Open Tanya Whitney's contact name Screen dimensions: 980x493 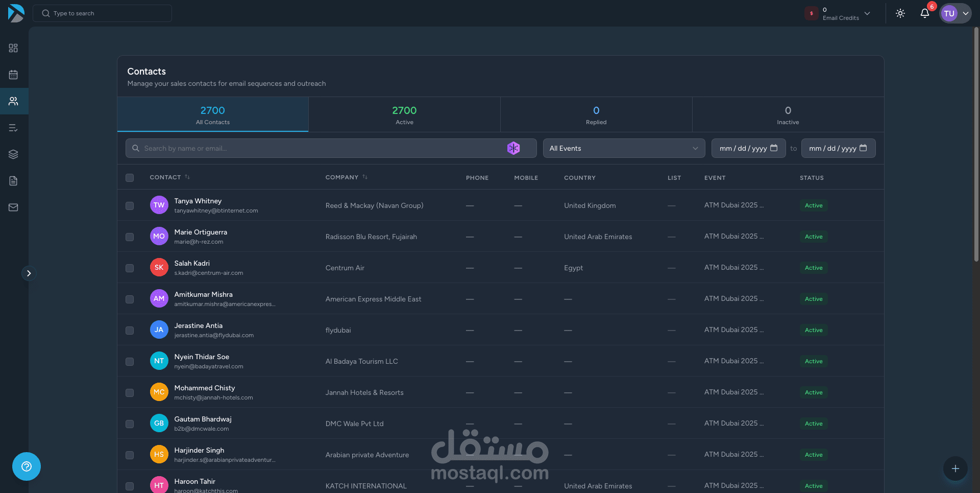pos(198,201)
